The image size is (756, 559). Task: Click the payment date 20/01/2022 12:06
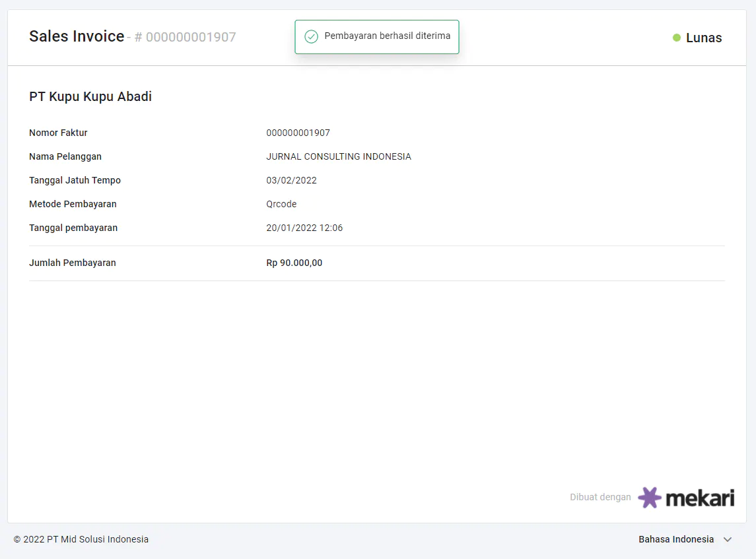click(304, 228)
